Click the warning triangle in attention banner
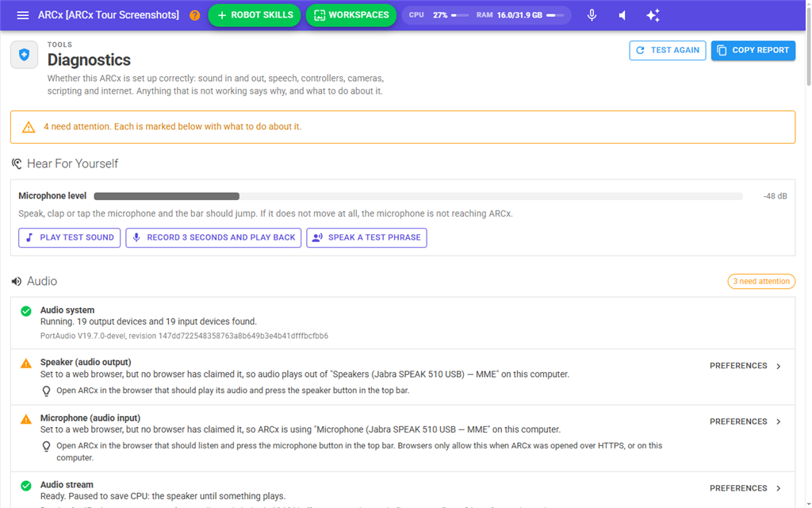Viewport: 812px width, 508px height. (29, 127)
